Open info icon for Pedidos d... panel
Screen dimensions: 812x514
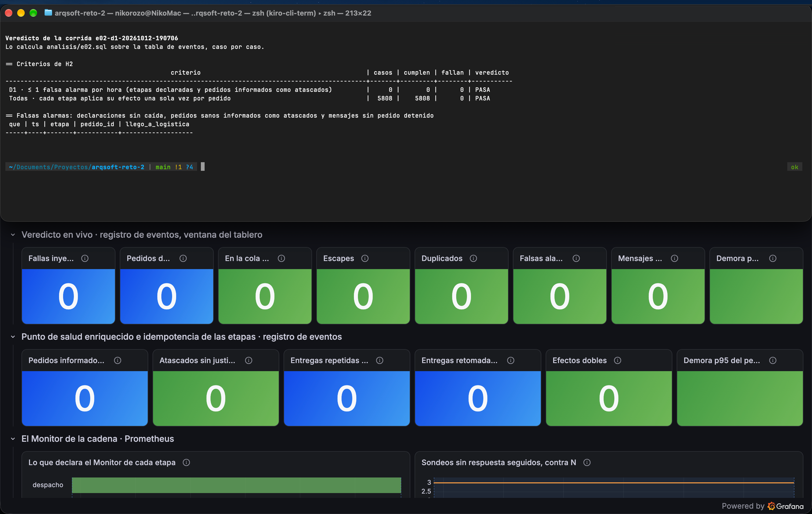[x=183, y=258]
